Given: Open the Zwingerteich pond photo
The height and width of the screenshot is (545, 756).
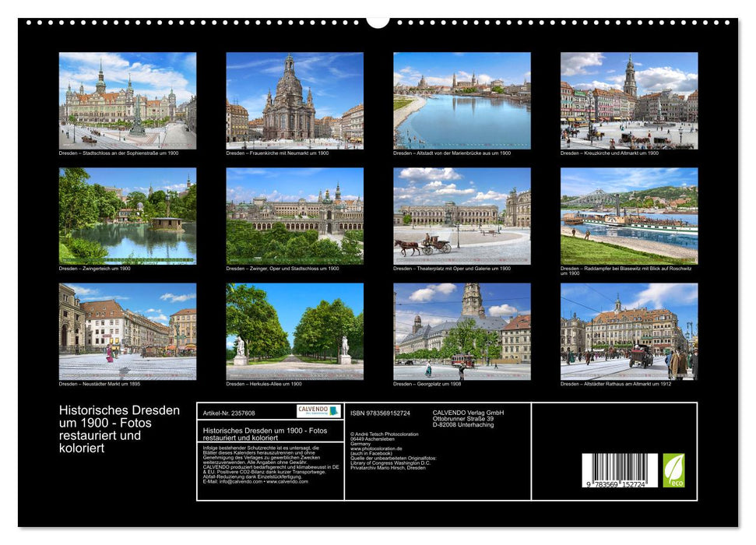Looking at the screenshot, I should tap(128, 216).
